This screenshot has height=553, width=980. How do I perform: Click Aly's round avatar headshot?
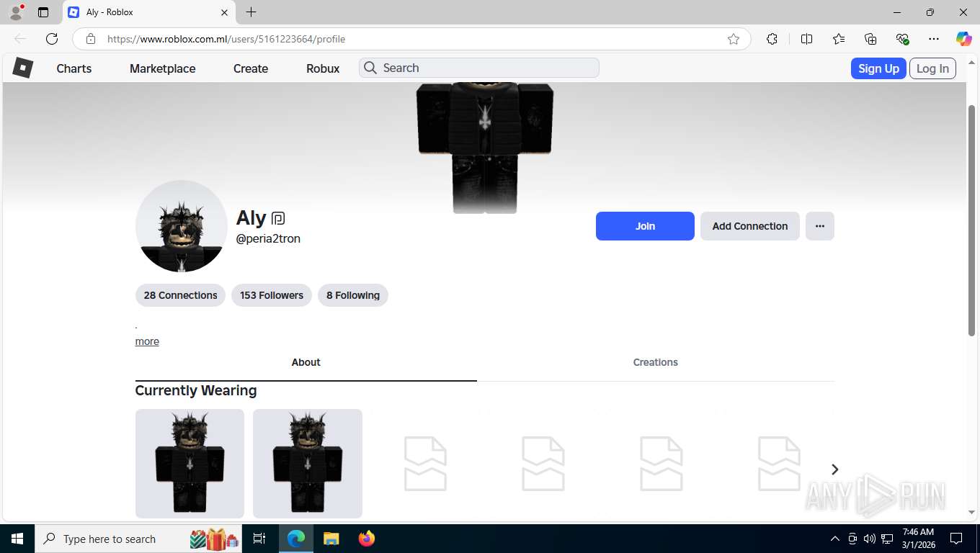(x=182, y=226)
